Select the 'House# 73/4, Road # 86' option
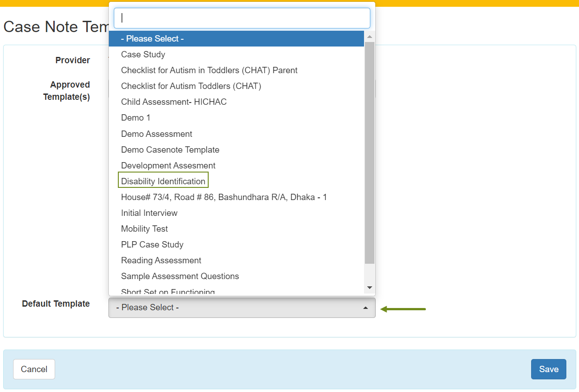 tap(236, 197)
